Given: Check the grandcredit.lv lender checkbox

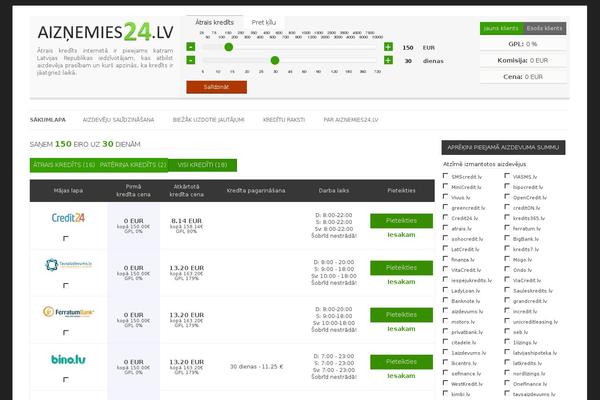Looking at the screenshot, I should [507, 300].
